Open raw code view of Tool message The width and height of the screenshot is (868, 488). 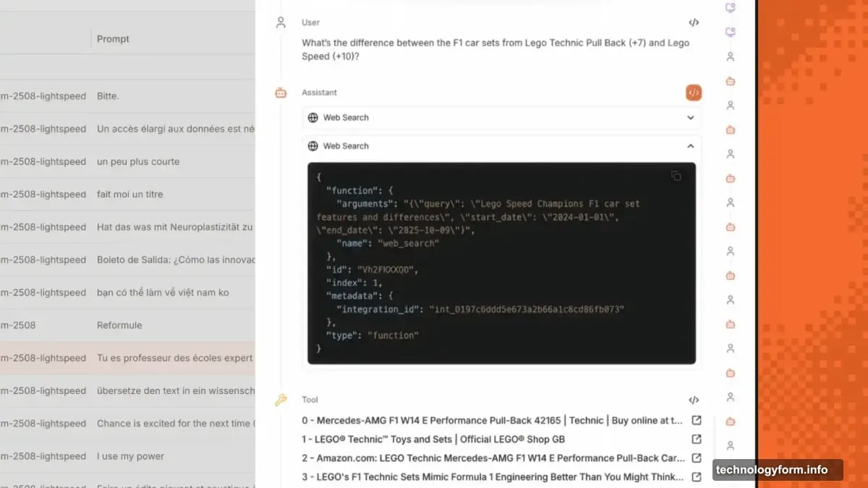[694, 400]
